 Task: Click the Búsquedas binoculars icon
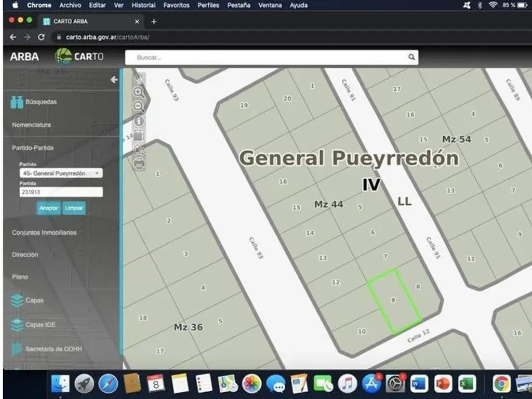[17, 102]
